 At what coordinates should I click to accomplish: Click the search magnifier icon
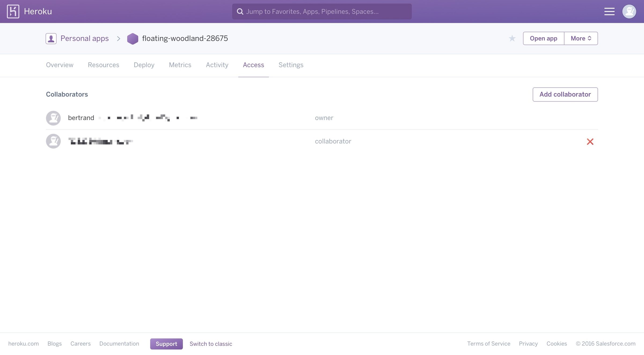(240, 12)
